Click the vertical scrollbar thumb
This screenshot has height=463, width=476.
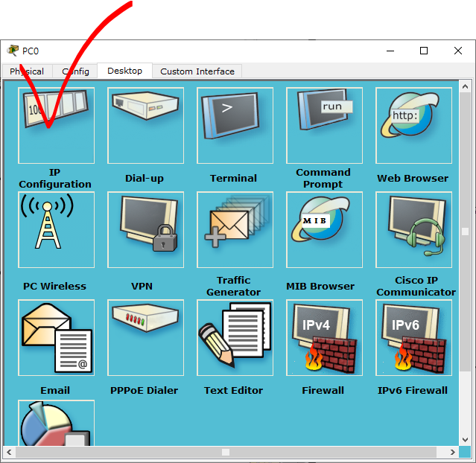[465, 231]
